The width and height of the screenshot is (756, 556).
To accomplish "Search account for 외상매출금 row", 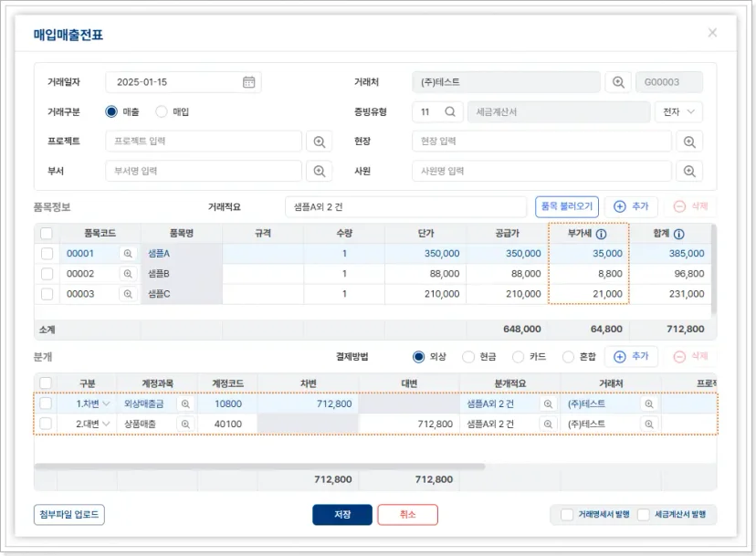I will pos(185,404).
